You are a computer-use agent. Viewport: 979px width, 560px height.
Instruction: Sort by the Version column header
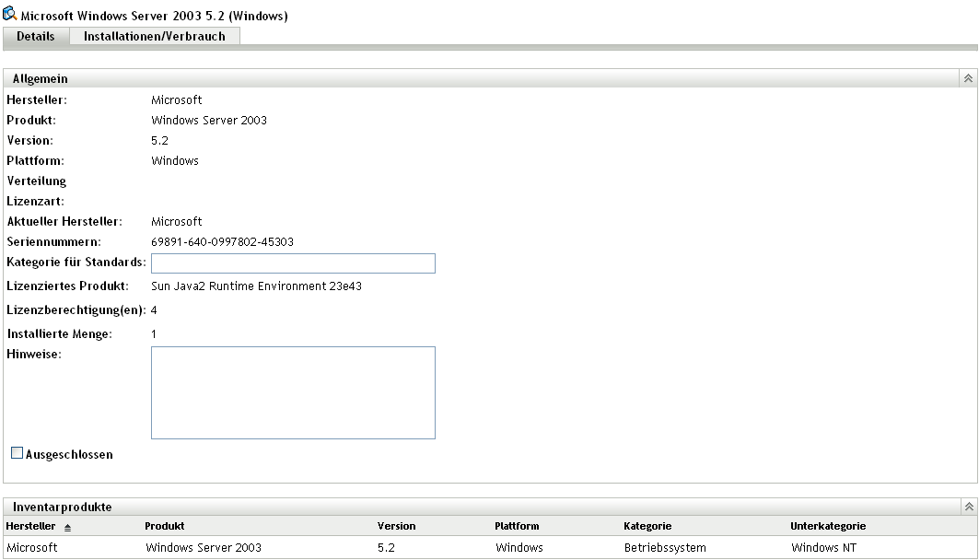pos(396,526)
